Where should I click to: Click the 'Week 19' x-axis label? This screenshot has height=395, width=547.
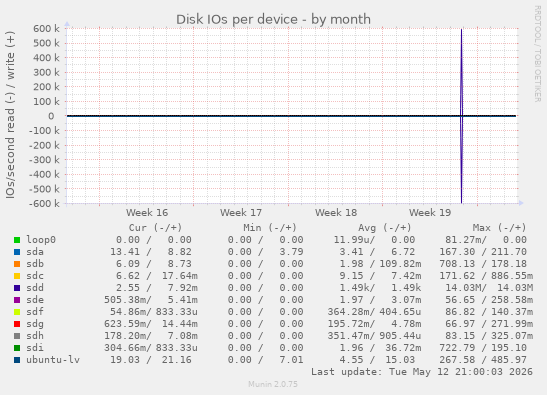pos(430,213)
